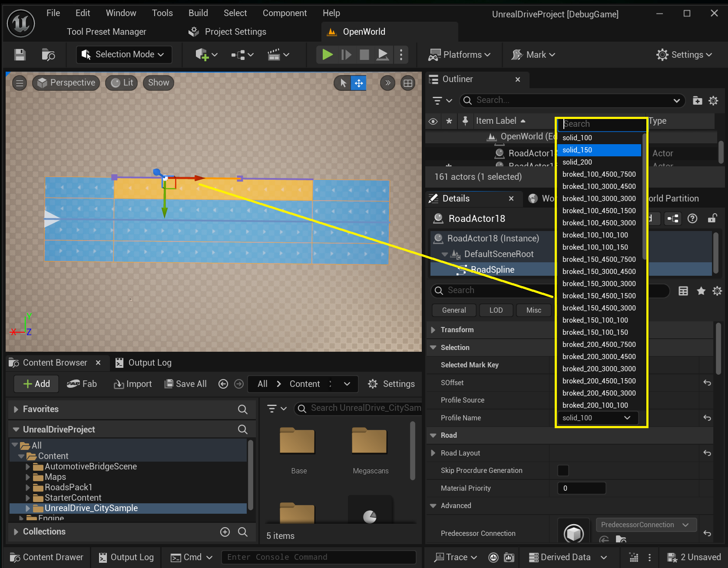Open the cinematics clapperboard toolbar icon

click(278, 55)
